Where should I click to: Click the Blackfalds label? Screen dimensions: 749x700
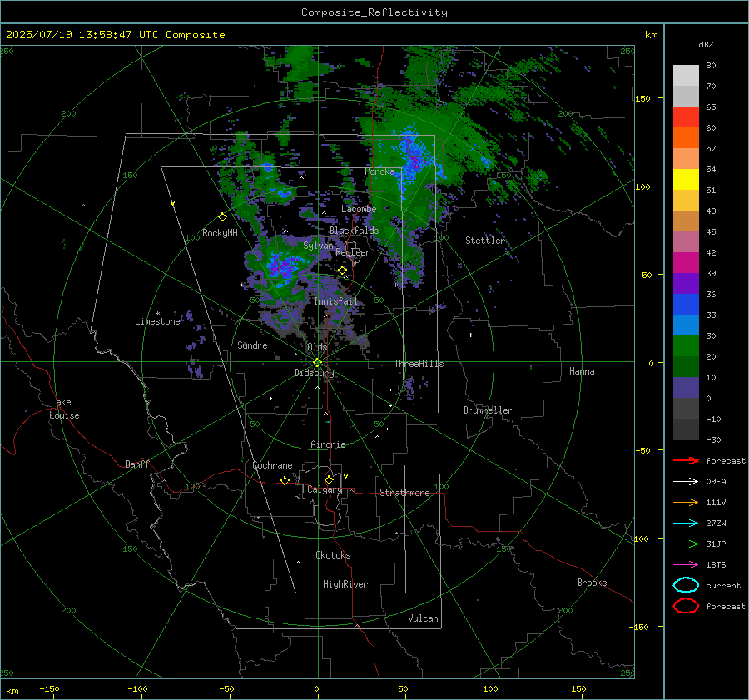[x=354, y=231]
